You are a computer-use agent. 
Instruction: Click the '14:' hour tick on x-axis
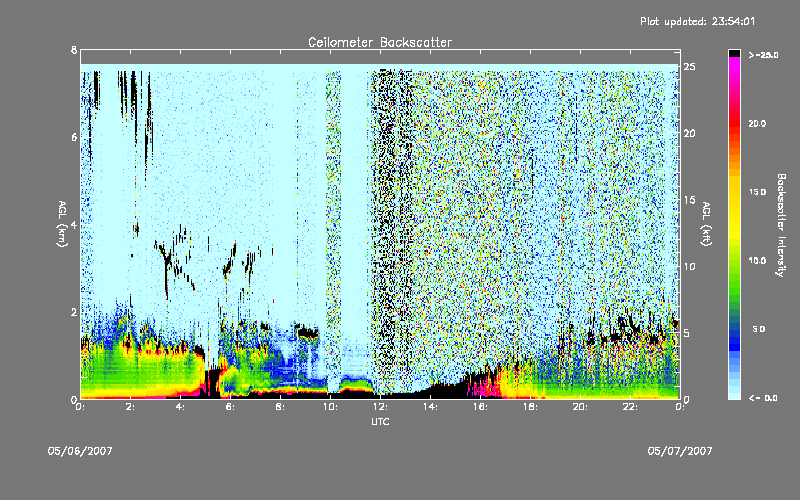tap(431, 407)
